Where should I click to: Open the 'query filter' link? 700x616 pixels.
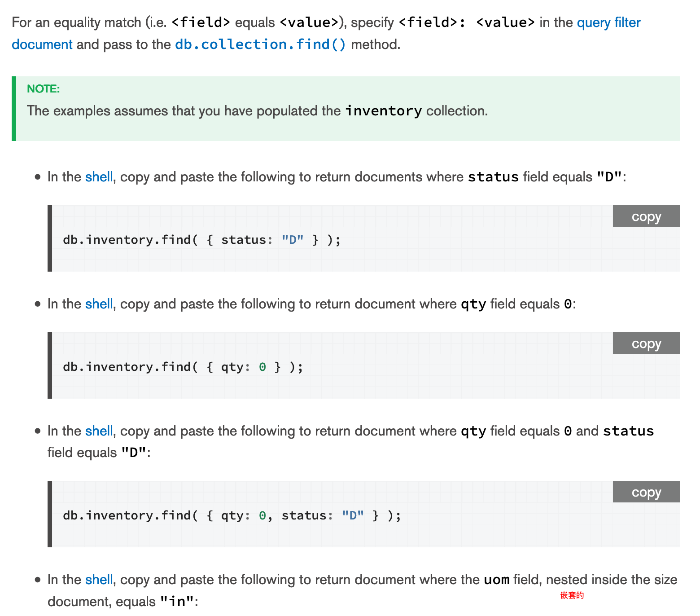(608, 22)
